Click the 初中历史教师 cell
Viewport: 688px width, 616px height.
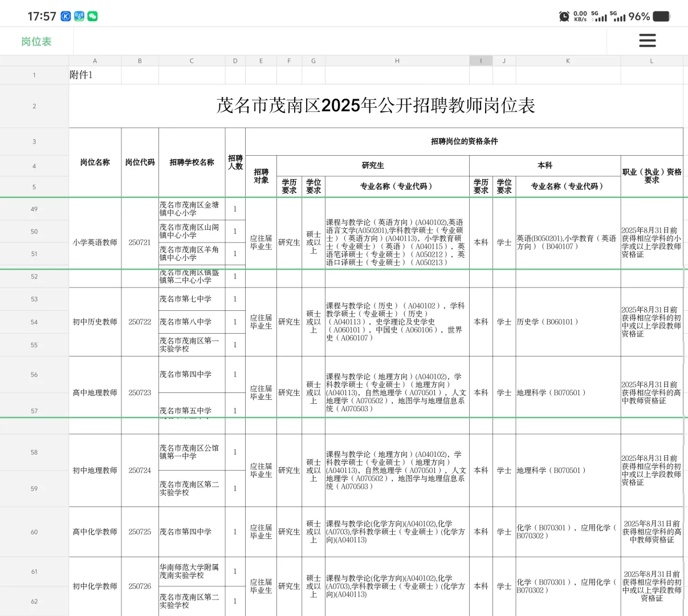click(95, 322)
